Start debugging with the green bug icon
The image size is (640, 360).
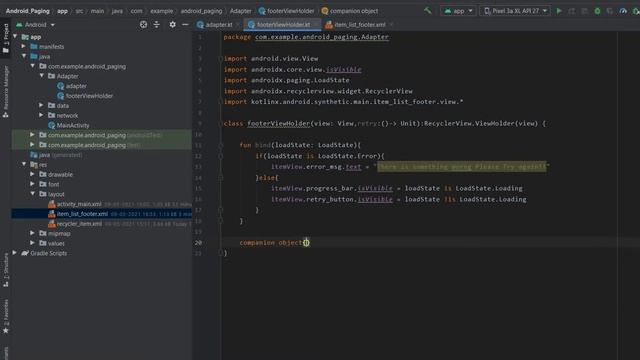(x=597, y=11)
